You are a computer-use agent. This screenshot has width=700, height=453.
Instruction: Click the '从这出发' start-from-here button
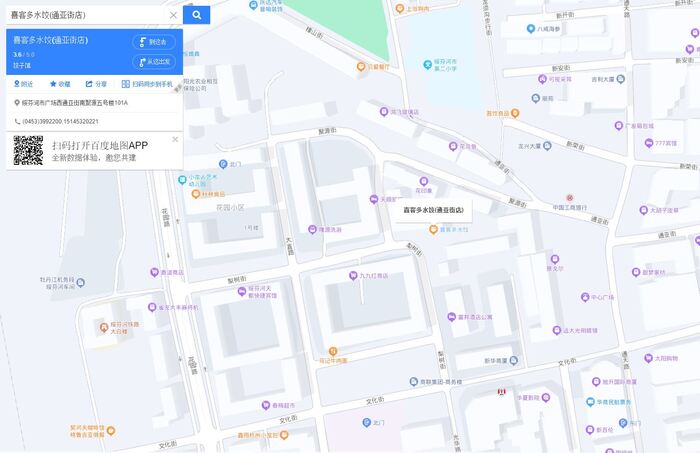pos(154,62)
